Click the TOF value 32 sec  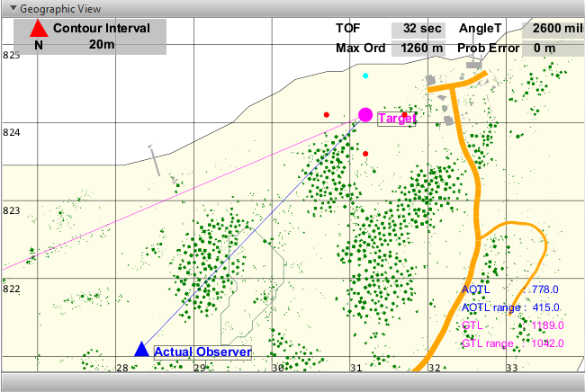[418, 28]
